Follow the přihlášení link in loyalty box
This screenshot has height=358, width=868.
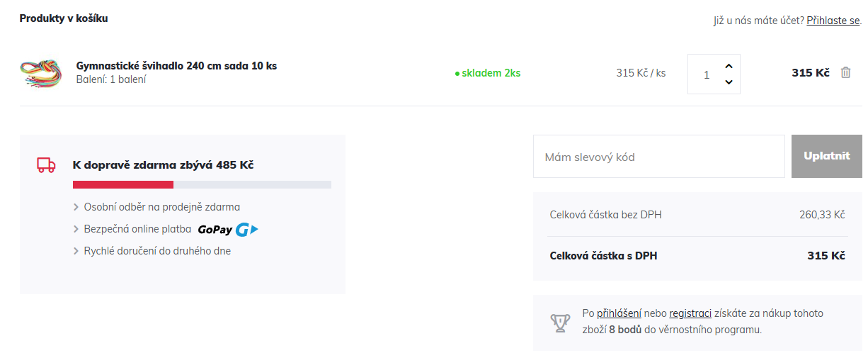pyautogui.click(x=619, y=313)
